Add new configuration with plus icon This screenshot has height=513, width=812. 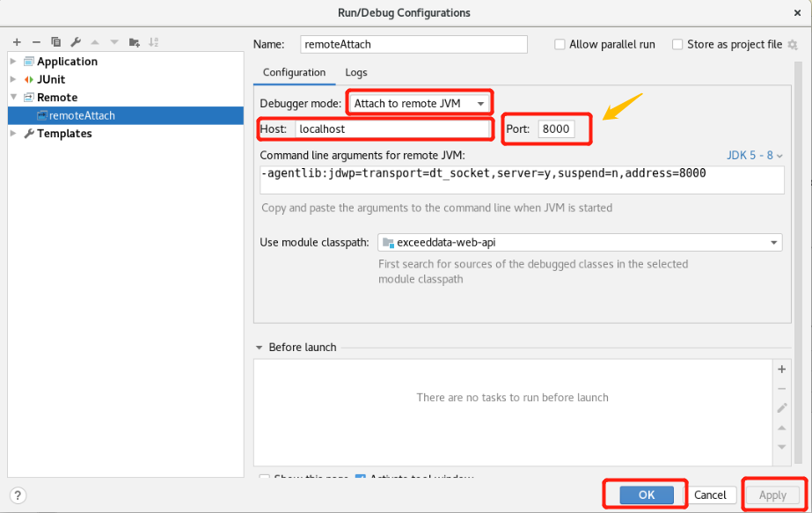17,42
